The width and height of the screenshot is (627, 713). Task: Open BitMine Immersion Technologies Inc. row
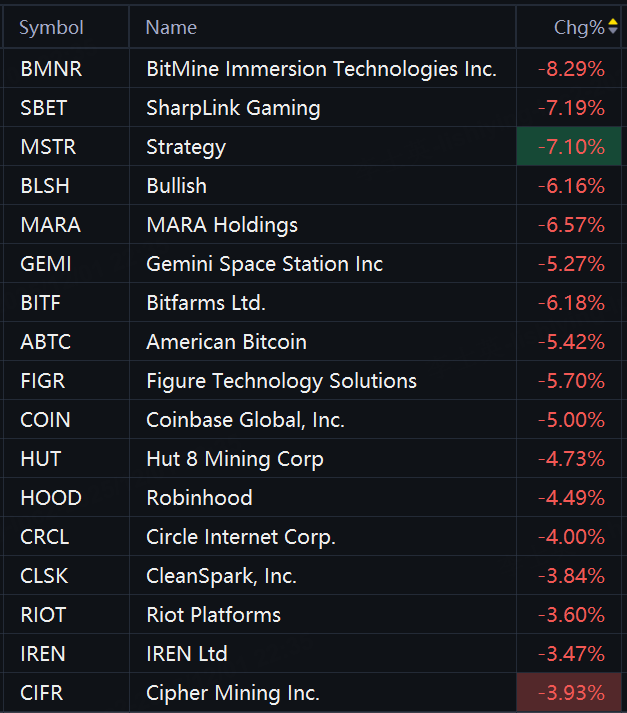click(321, 69)
